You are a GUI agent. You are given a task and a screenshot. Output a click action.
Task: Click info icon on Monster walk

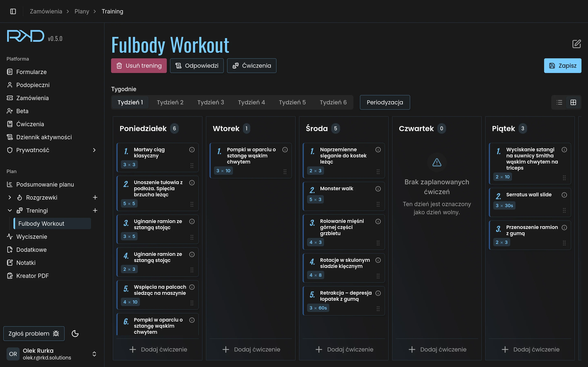pos(378,189)
